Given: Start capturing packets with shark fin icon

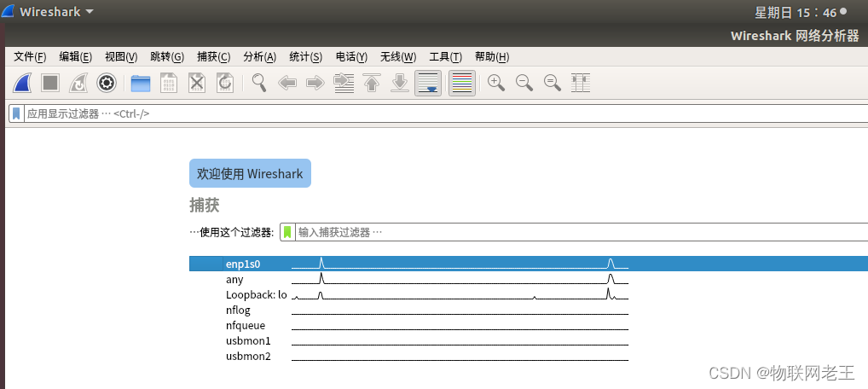Looking at the screenshot, I should (24, 83).
